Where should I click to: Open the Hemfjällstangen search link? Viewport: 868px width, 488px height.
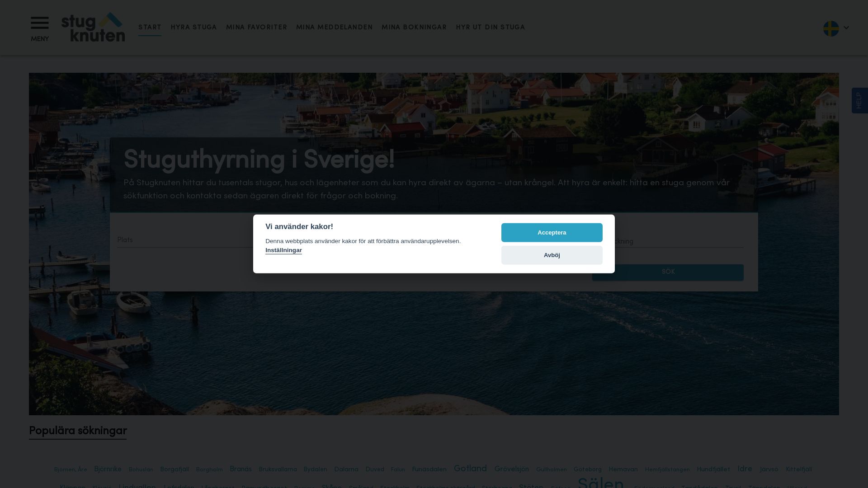(667, 470)
